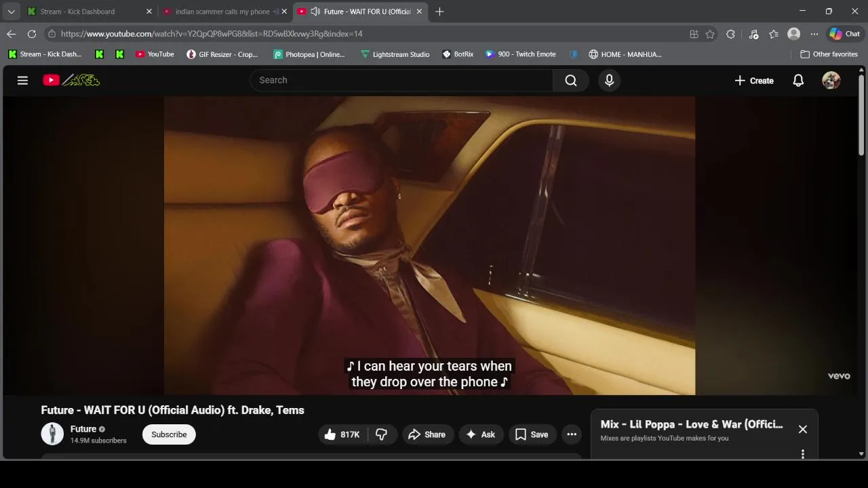Open the HOME - MANHUA bookmark

coord(625,54)
